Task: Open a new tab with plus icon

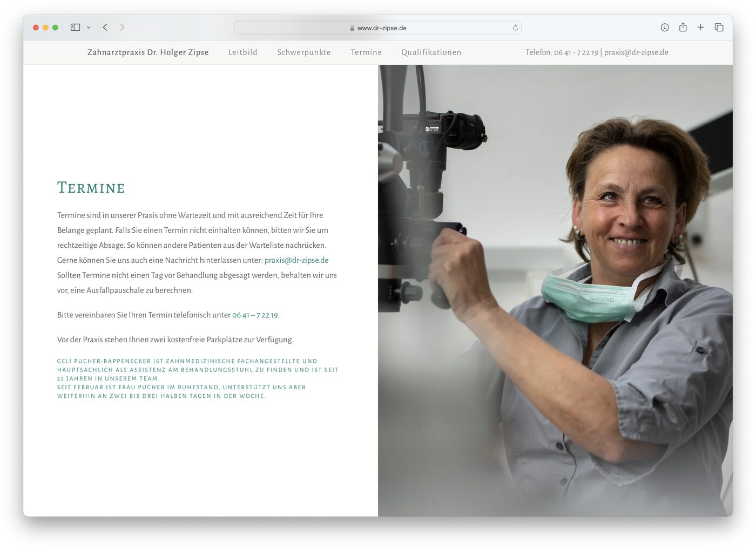Action: click(x=700, y=28)
